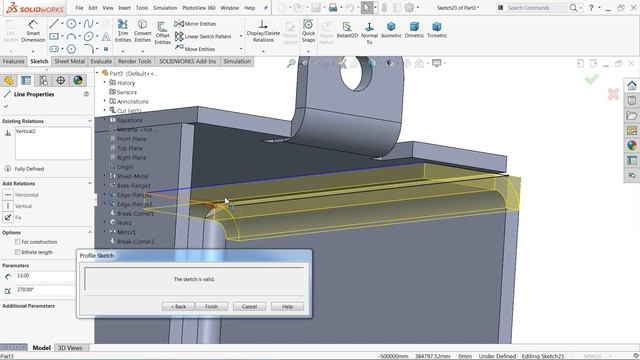Select Vertical2 in Existing Relations list

[x=25, y=131]
